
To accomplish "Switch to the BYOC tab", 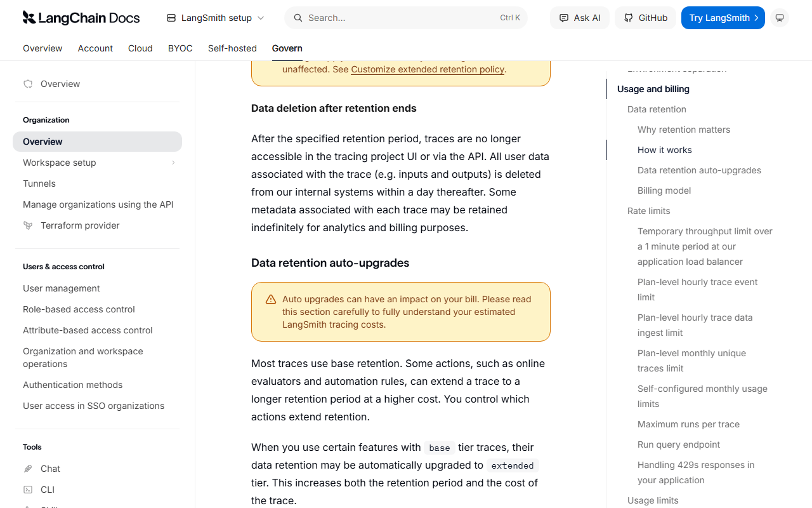I will point(180,48).
